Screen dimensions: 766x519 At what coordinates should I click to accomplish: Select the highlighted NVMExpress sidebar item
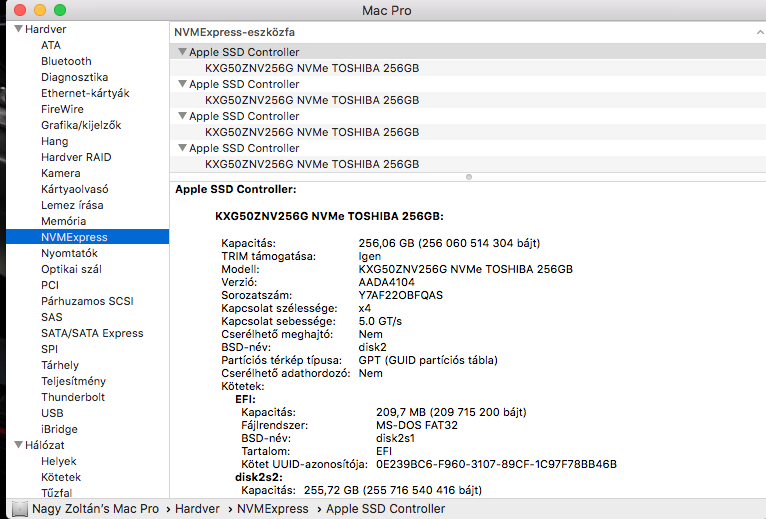87,237
